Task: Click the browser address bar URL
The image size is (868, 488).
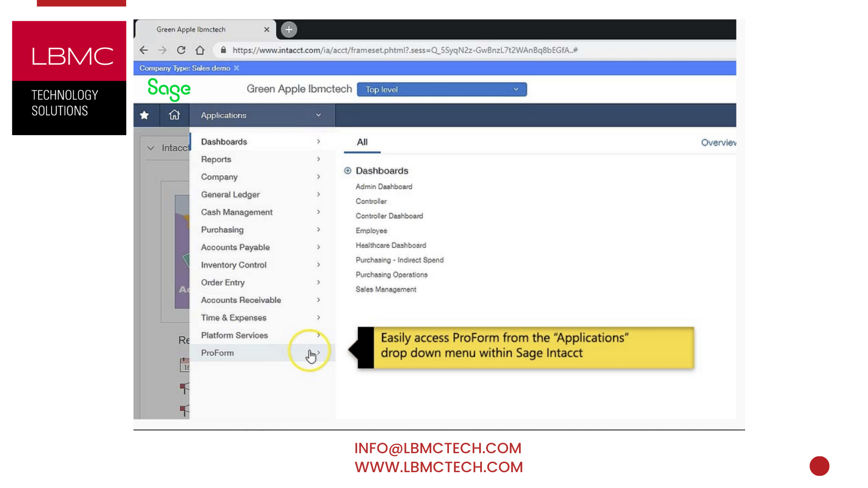Action: 405,50
